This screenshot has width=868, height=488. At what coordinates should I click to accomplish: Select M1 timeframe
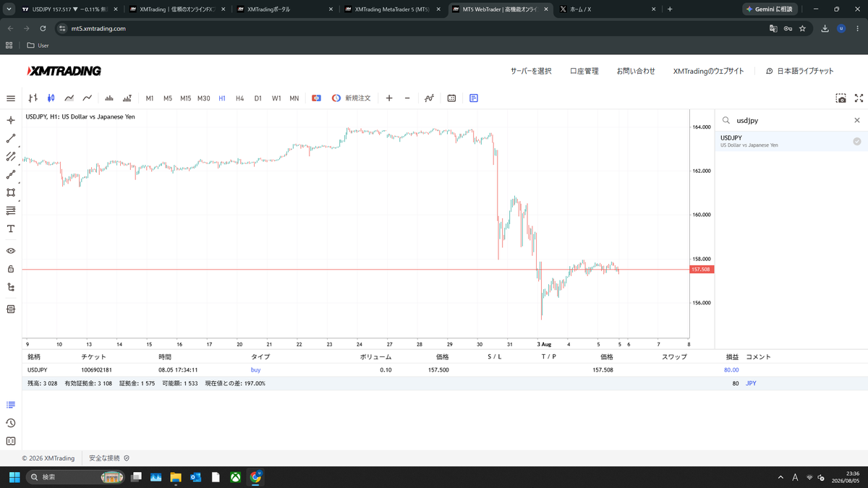(x=150, y=98)
